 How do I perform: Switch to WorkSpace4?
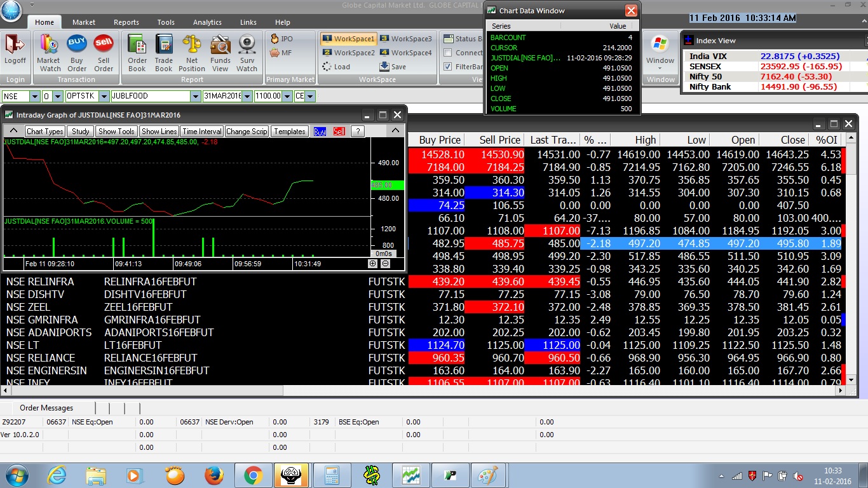[x=405, y=53]
